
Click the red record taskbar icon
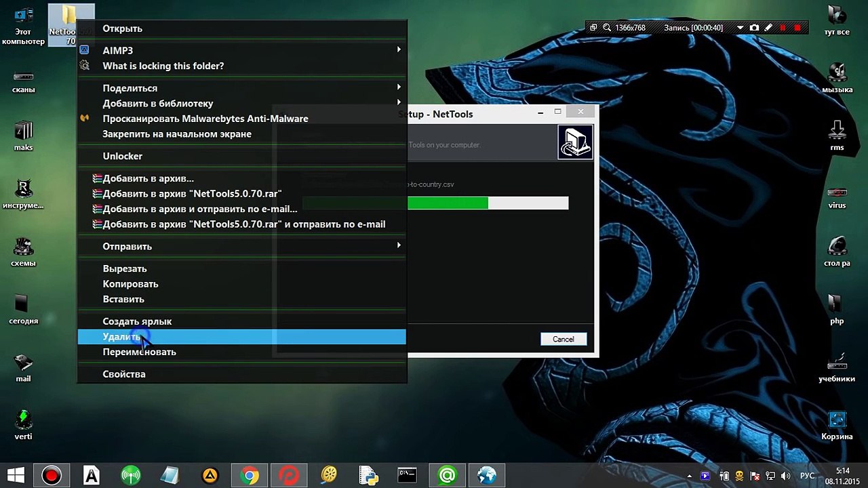(52, 476)
